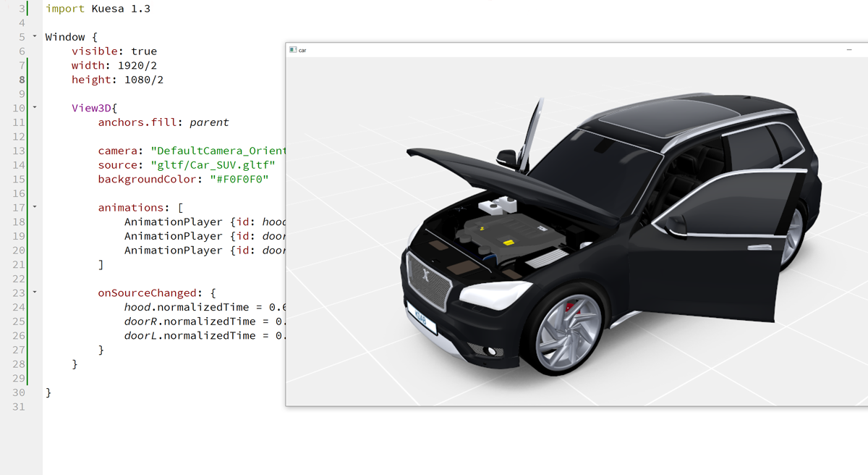868x475 pixels.
Task: Click line number 8 in the gutter
Action: coord(22,80)
